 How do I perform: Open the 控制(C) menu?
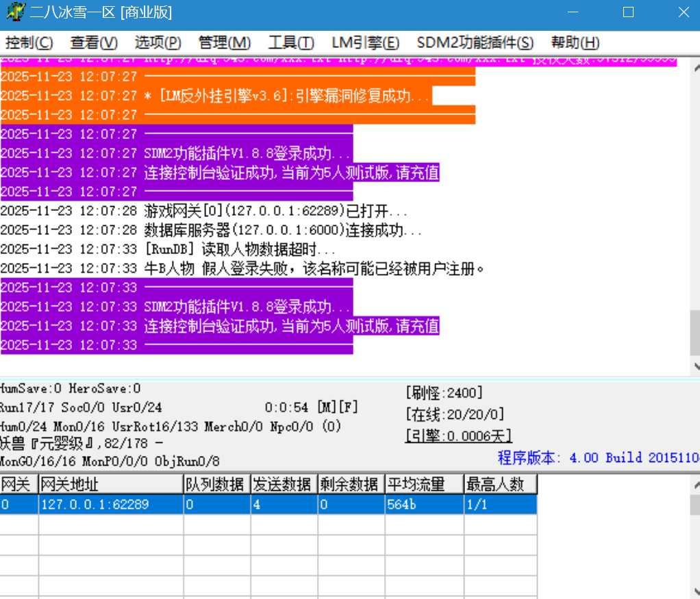click(28, 42)
